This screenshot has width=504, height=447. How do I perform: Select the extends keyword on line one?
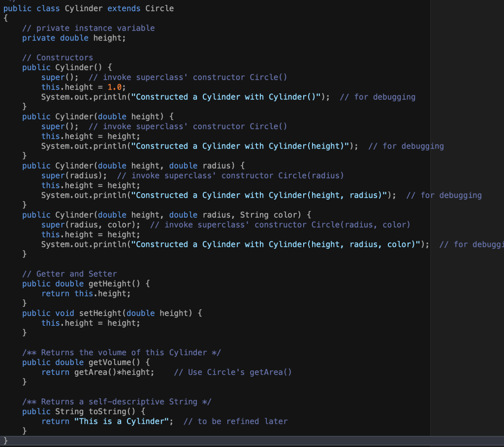tap(124, 8)
